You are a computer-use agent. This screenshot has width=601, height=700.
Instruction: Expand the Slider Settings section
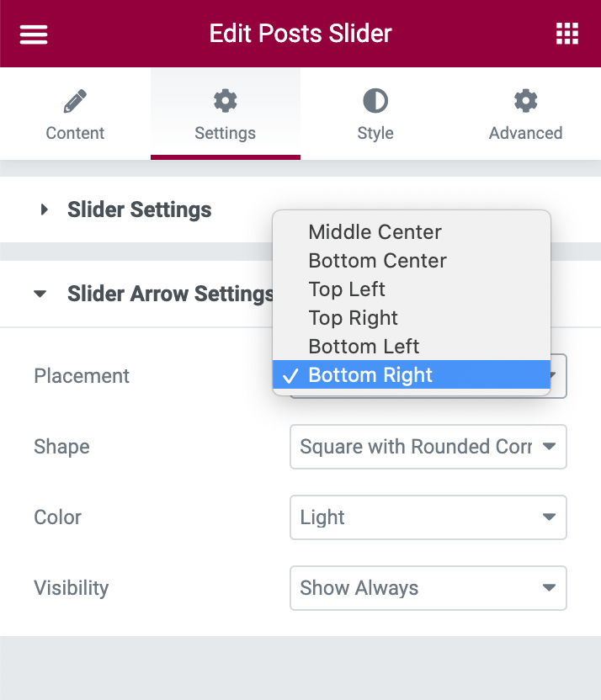point(45,210)
